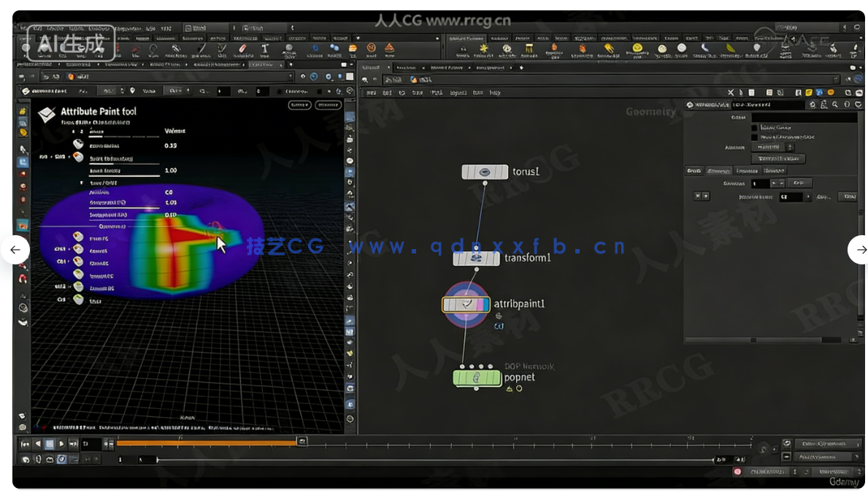Switch to the second parameter tab
Viewport: 868px width, 493px height.
pyautogui.click(x=718, y=171)
